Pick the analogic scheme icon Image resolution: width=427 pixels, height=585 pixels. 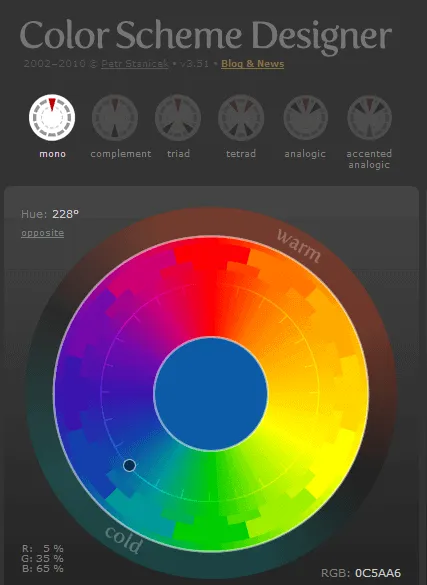click(305, 118)
